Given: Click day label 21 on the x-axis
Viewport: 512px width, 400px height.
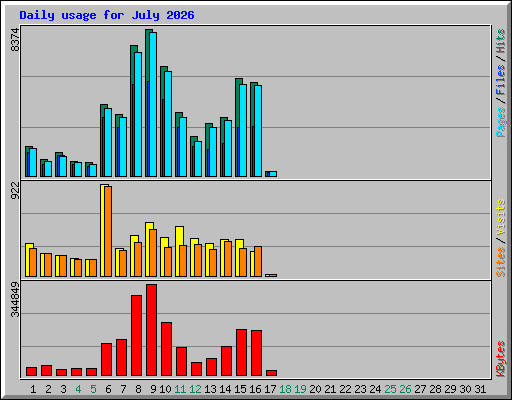Looking at the screenshot, I should [330, 389].
